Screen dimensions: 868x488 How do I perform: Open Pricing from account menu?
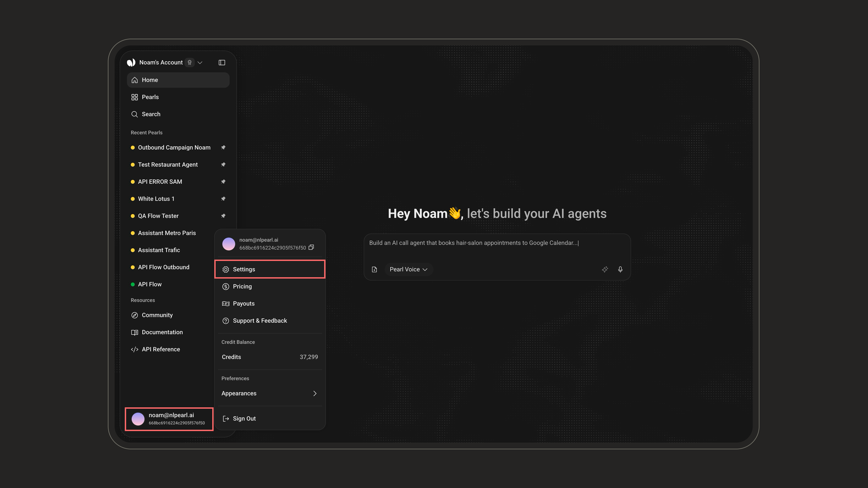(x=270, y=287)
